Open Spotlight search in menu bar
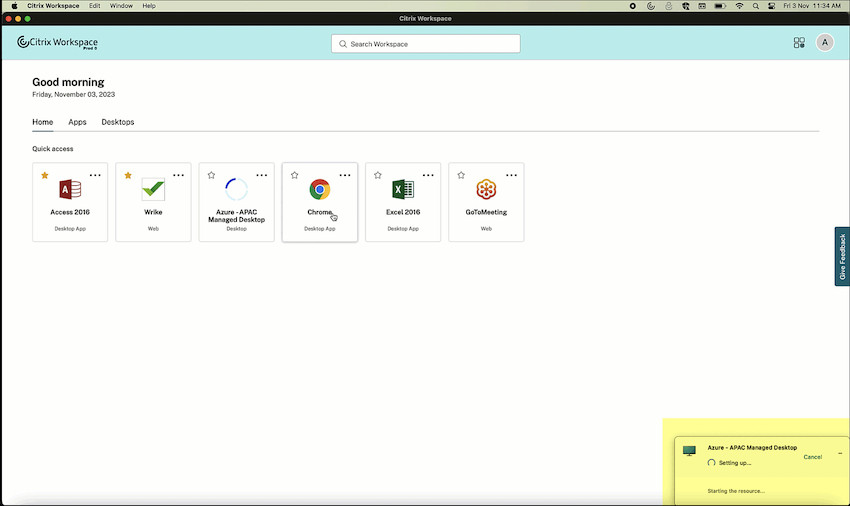 tap(756, 6)
